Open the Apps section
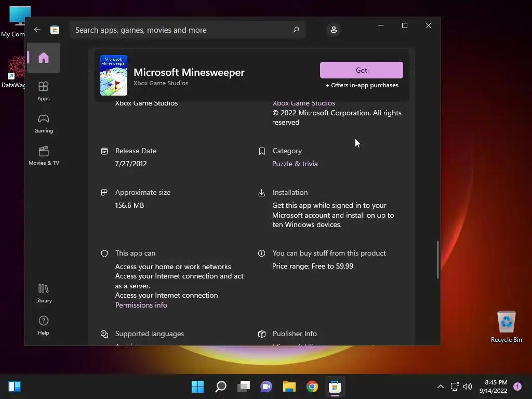The image size is (532, 399). click(x=44, y=91)
